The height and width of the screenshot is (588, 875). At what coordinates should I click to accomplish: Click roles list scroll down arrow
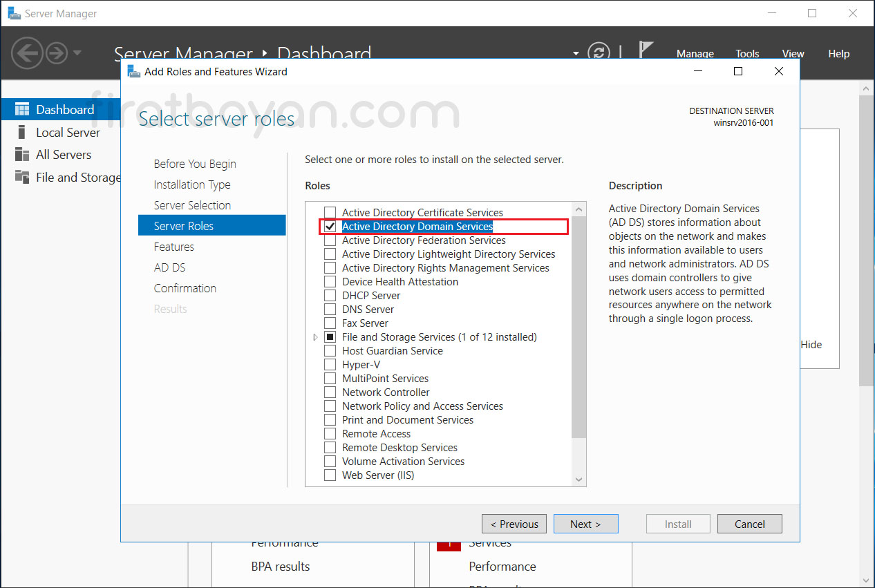pos(579,480)
